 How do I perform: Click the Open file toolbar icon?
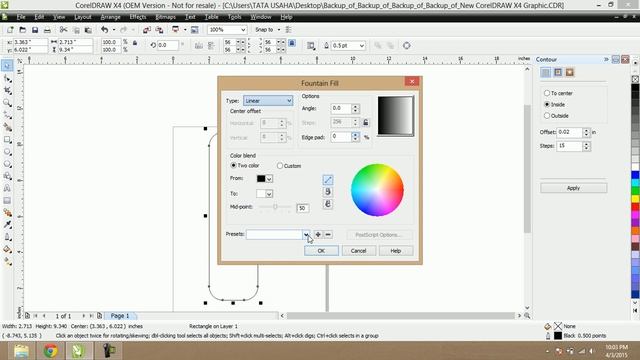click(x=22, y=30)
